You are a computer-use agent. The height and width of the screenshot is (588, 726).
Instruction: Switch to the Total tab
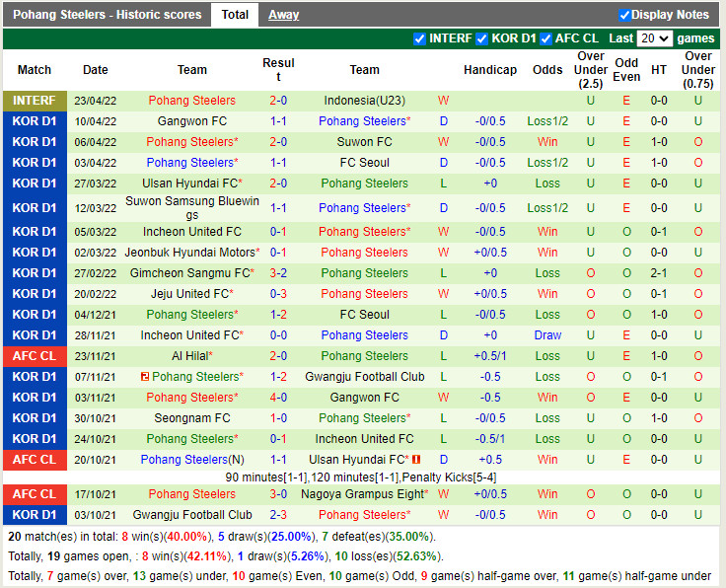click(235, 15)
